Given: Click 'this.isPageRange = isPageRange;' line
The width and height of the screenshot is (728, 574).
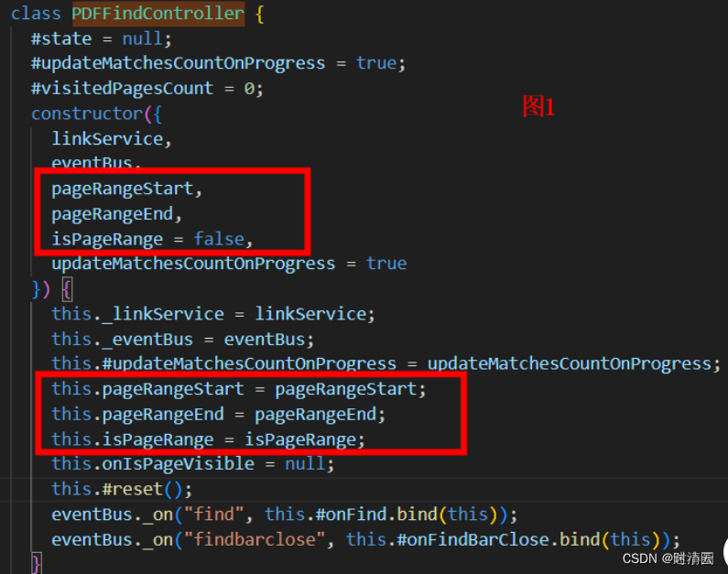Looking at the screenshot, I should pos(208,439).
